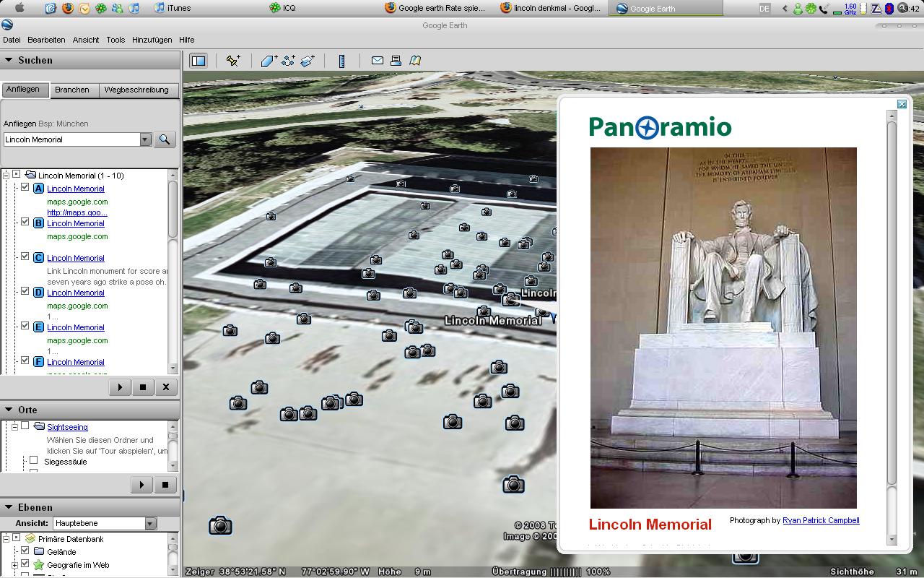Expand the Geografie im Web layer

(x=14, y=565)
